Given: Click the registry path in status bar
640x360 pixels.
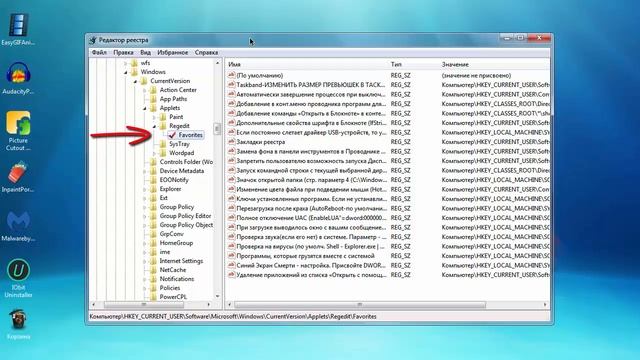Looking at the screenshot, I should pos(233,316).
